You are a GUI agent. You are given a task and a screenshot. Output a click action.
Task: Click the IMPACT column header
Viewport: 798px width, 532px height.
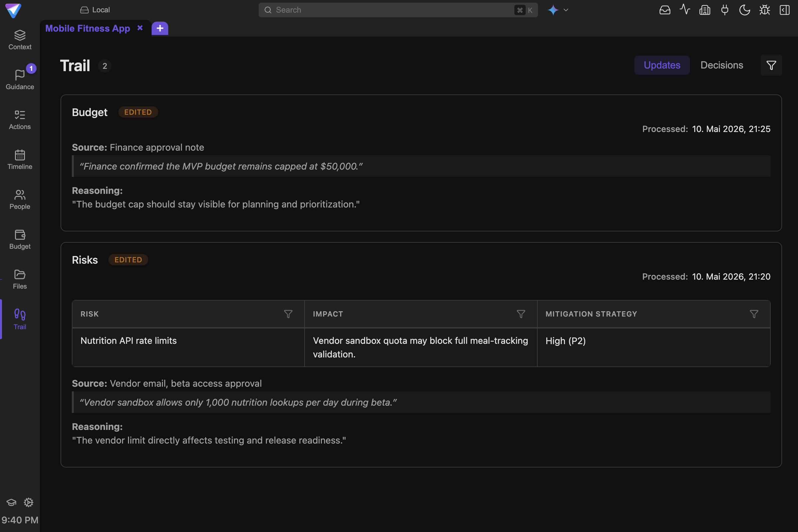click(x=421, y=314)
